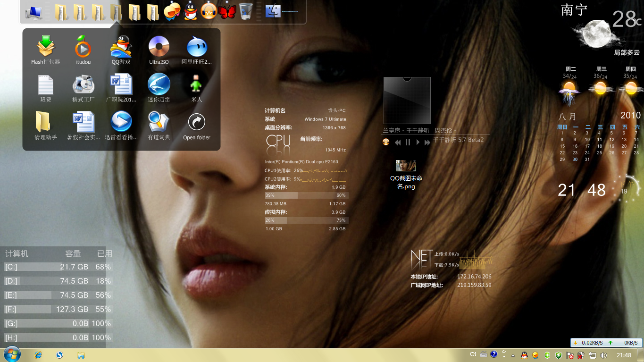Show hidden tray icons arrow

(x=513, y=355)
